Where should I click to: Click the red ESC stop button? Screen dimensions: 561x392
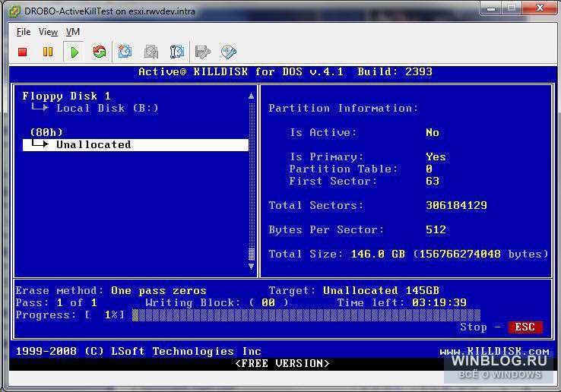tap(525, 327)
